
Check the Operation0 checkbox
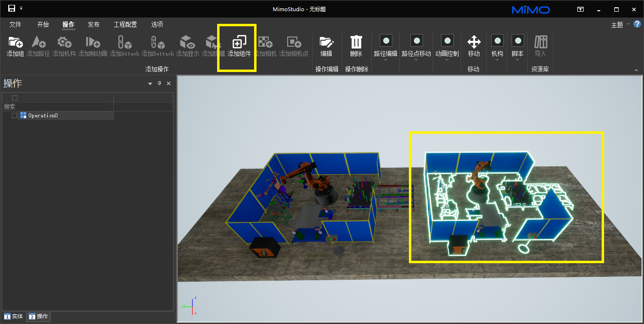tap(15, 115)
